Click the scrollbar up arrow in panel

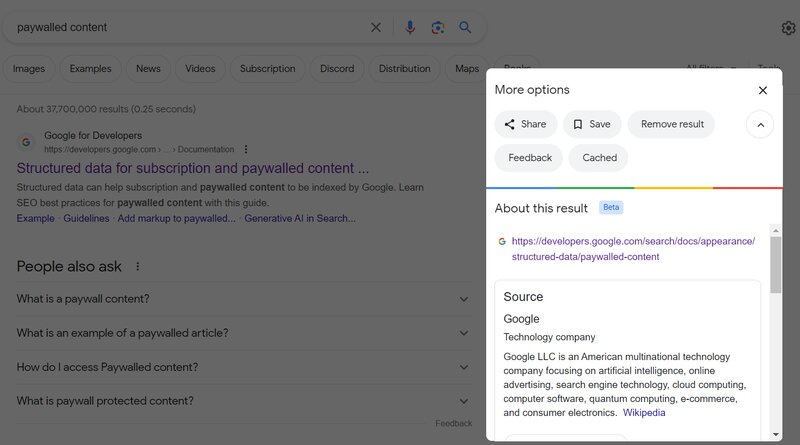click(x=776, y=231)
